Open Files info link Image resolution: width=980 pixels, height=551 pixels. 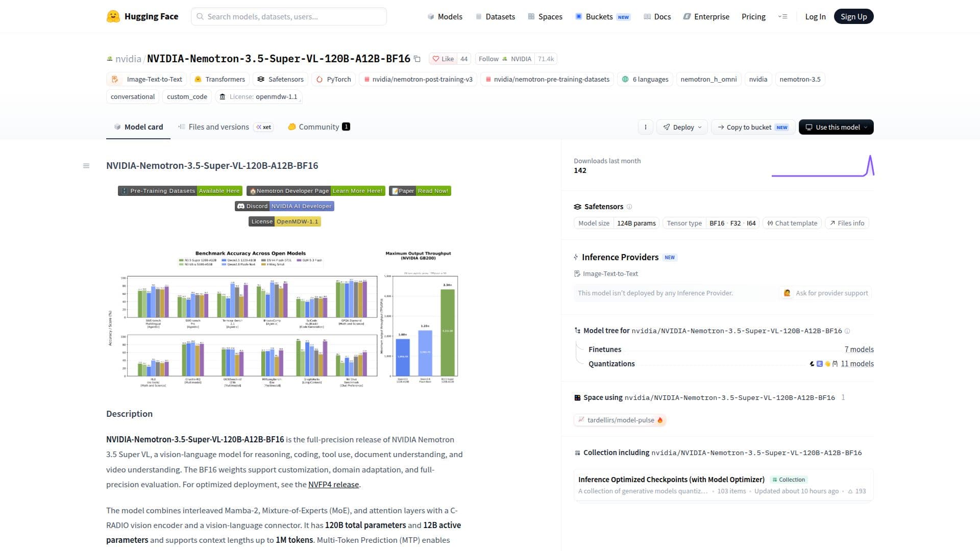[847, 223]
